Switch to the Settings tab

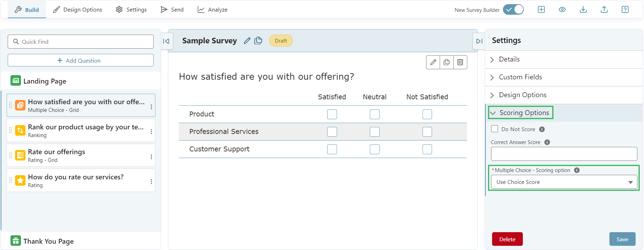point(131,10)
